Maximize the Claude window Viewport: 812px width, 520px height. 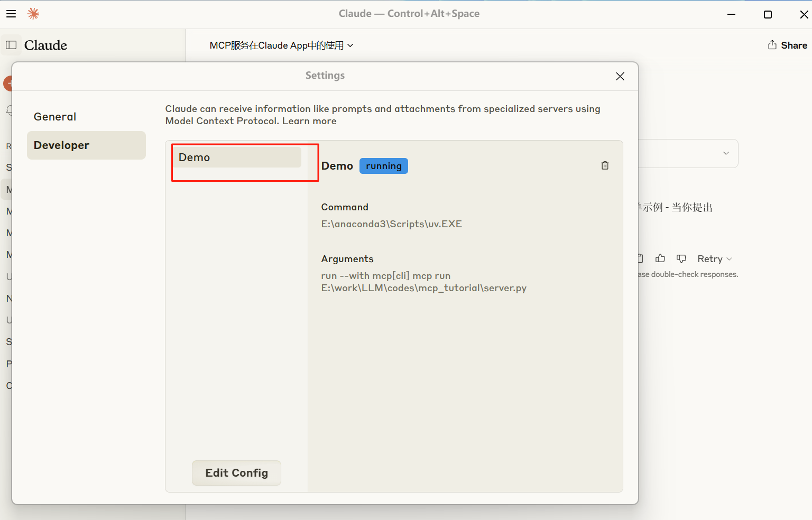768,14
